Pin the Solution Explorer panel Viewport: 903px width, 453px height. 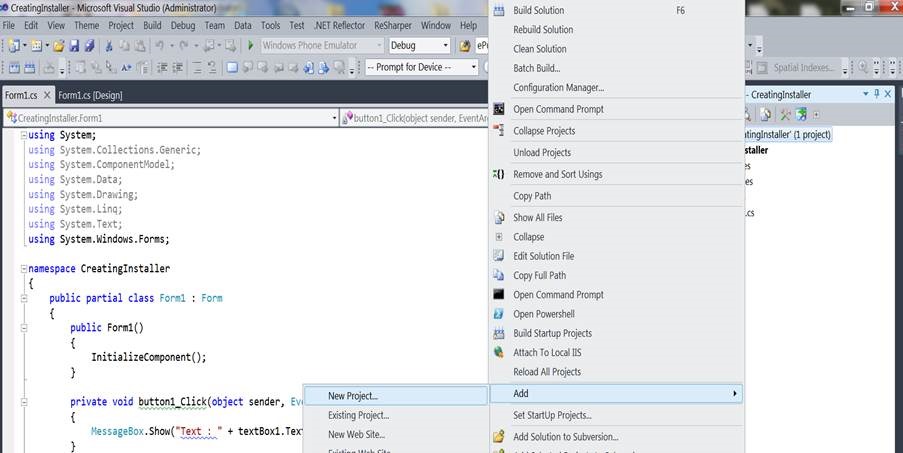click(x=877, y=94)
